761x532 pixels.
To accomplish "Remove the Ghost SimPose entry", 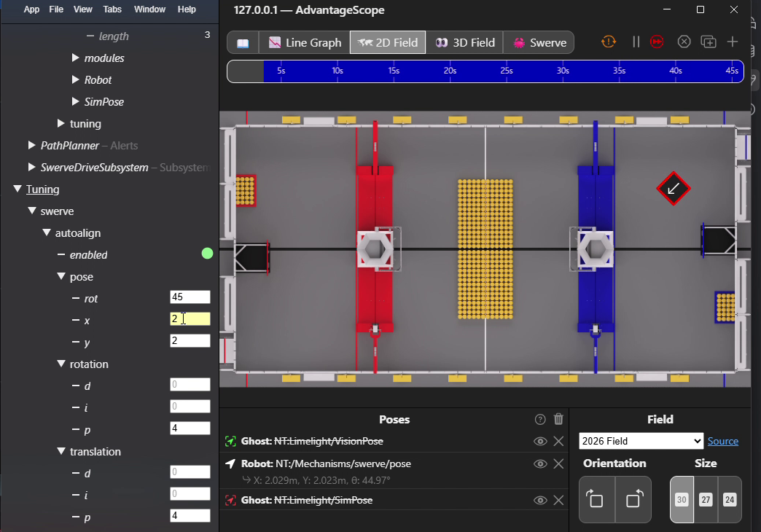I will 558,500.
